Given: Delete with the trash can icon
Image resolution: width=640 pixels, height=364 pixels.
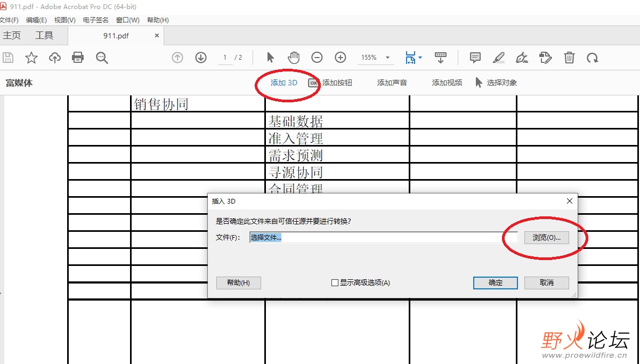Looking at the screenshot, I should [569, 58].
